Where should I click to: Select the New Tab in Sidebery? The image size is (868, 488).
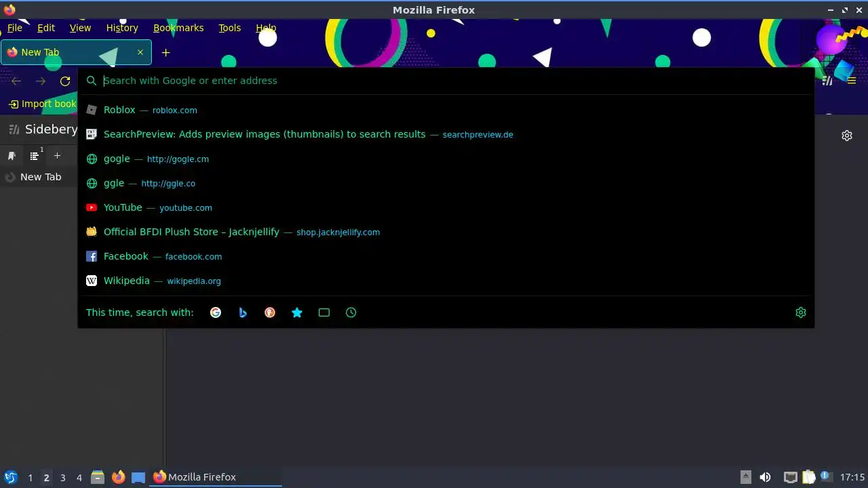pos(41,177)
